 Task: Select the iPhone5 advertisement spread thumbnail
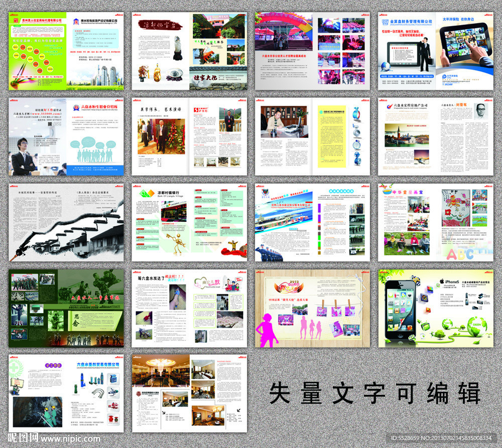pos(435,308)
